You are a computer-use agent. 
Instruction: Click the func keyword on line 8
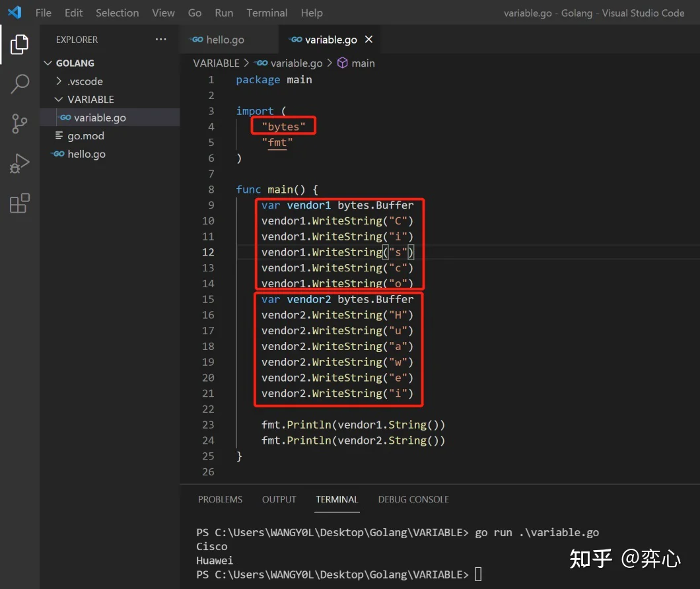tap(248, 190)
